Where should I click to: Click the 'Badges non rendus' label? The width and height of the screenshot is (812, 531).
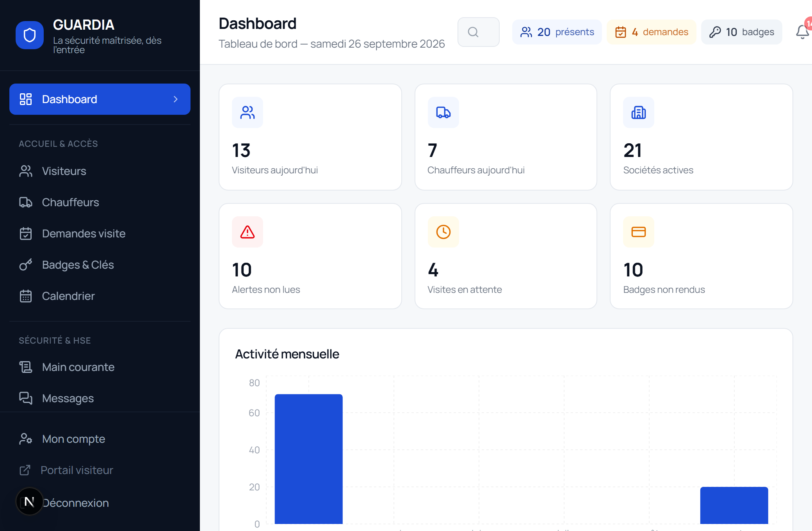(664, 290)
